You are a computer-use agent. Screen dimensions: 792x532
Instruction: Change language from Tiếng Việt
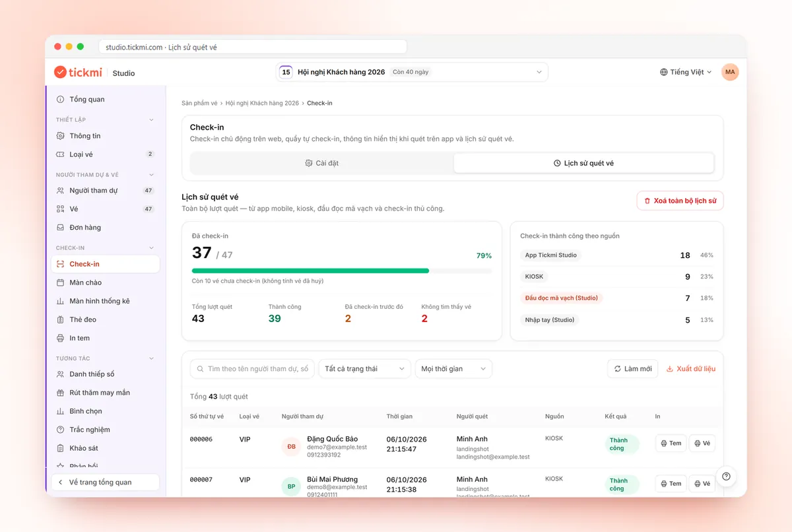(686, 72)
